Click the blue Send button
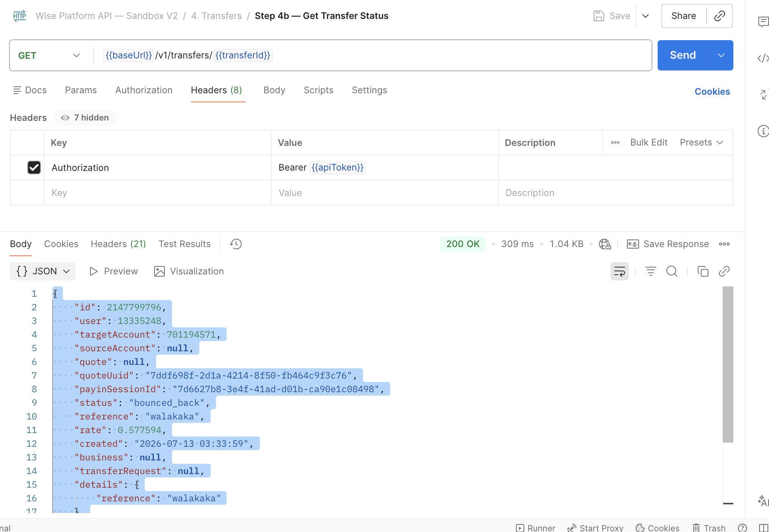The height and width of the screenshot is (532, 769). click(x=683, y=55)
